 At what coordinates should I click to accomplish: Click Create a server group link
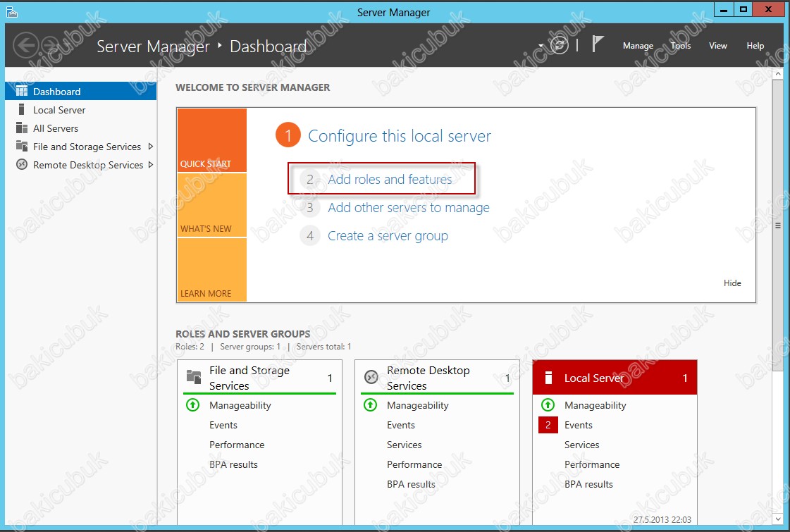[x=388, y=236]
